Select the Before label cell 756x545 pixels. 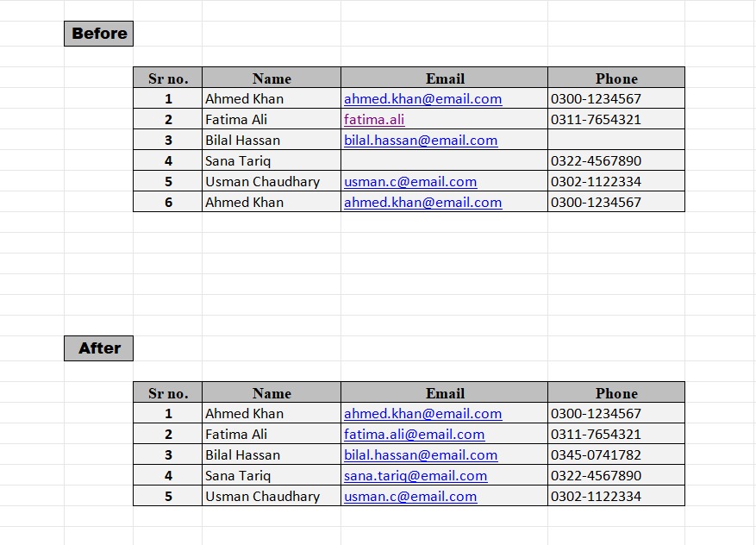(99, 34)
